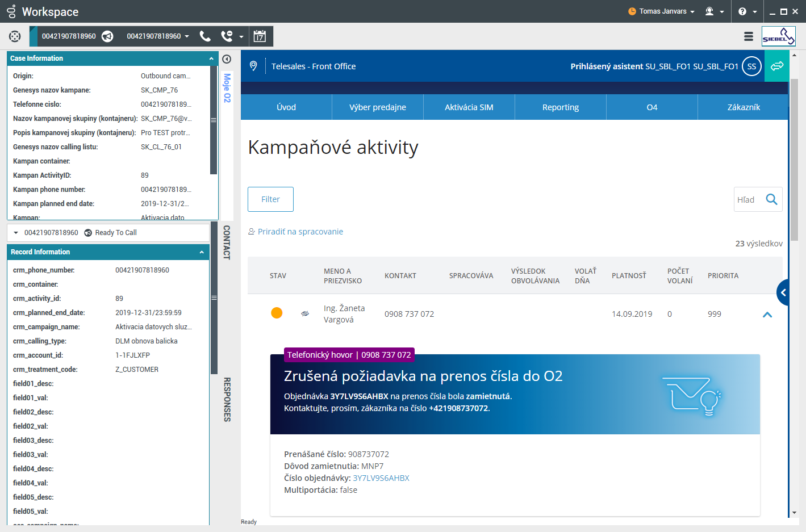Expand the 00421907818960 Ready To Call row
Screen dimensions: 806x532
click(16, 233)
